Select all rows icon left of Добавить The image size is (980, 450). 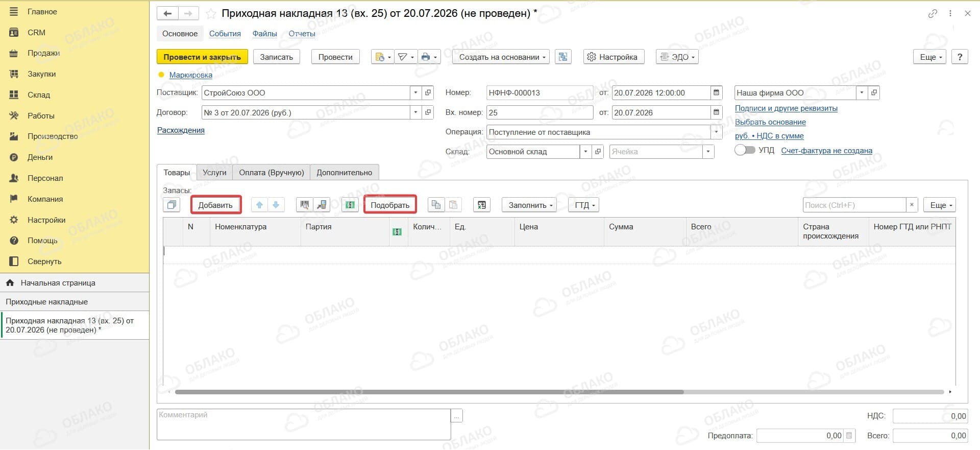(x=172, y=205)
